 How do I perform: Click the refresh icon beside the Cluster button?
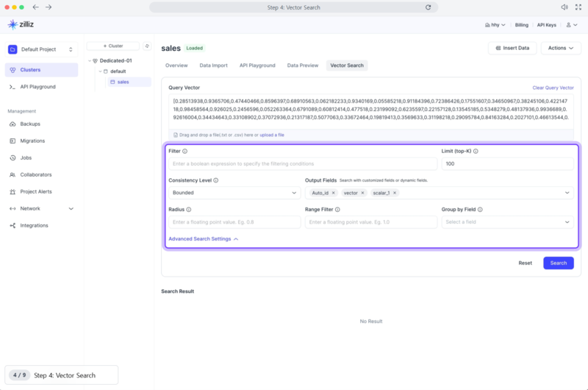(x=146, y=46)
